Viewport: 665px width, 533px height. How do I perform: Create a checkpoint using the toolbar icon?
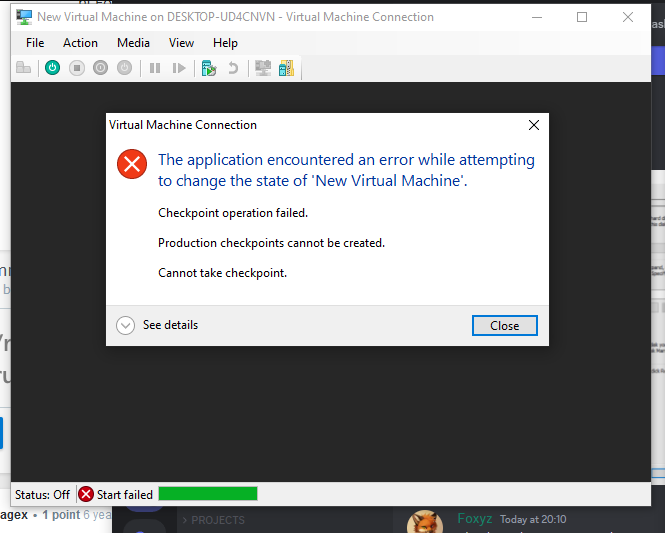(x=209, y=68)
